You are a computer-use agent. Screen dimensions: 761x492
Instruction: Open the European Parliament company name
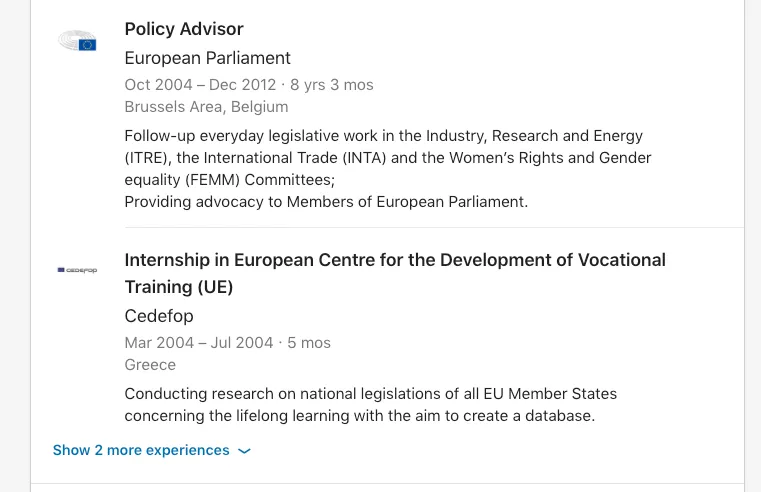[x=207, y=58]
